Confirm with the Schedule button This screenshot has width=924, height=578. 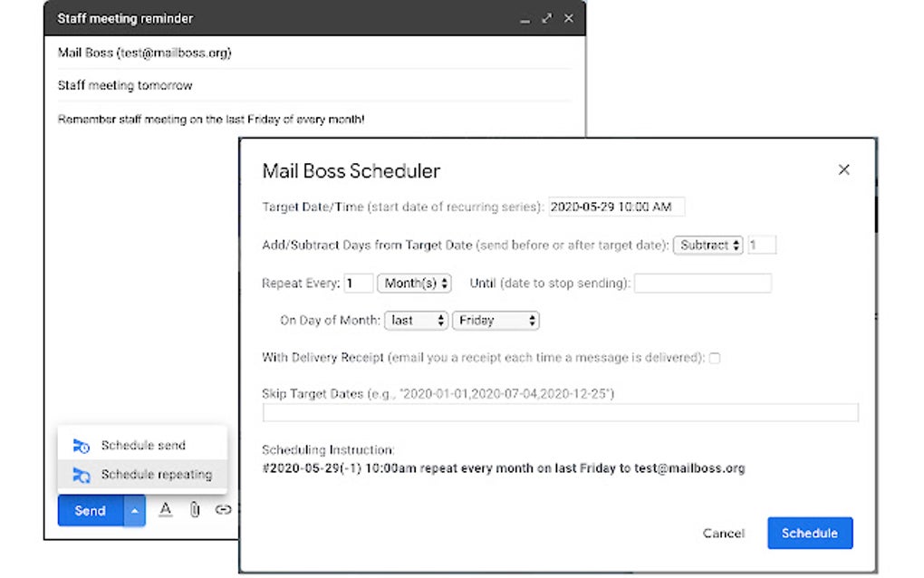[809, 534]
